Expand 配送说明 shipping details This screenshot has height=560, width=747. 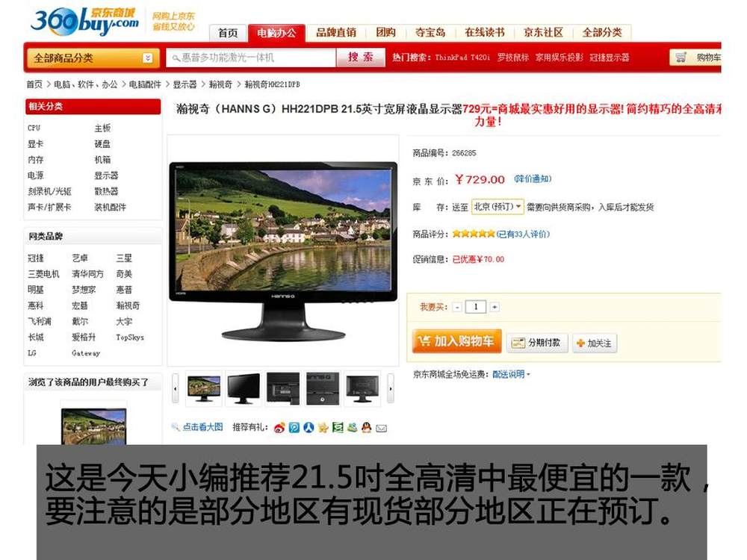pyautogui.click(x=511, y=374)
